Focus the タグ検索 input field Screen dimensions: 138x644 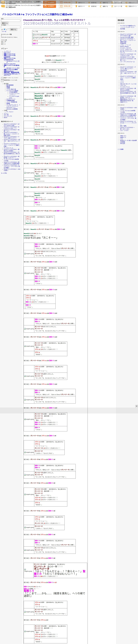click(11, 27)
